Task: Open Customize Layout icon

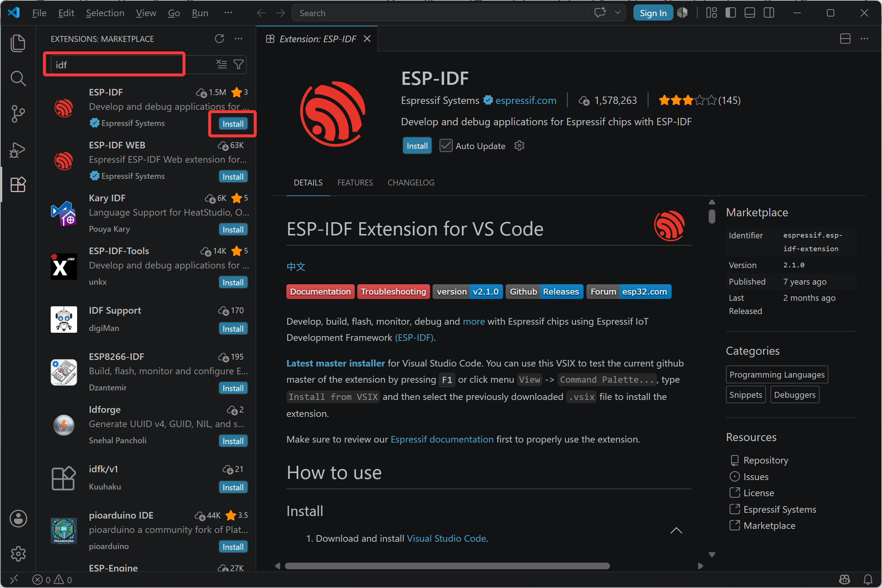Action: pyautogui.click(x=712, y=13)
